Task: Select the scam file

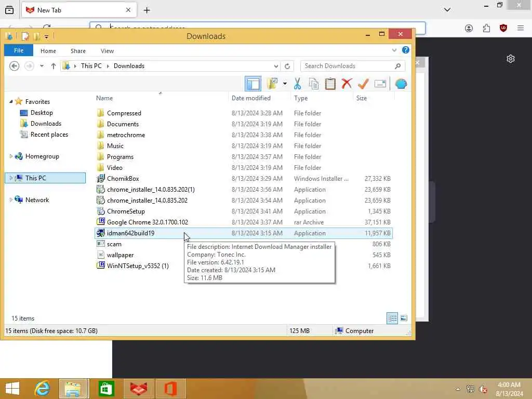Action: pyautogui.click(x=114, y=244)
